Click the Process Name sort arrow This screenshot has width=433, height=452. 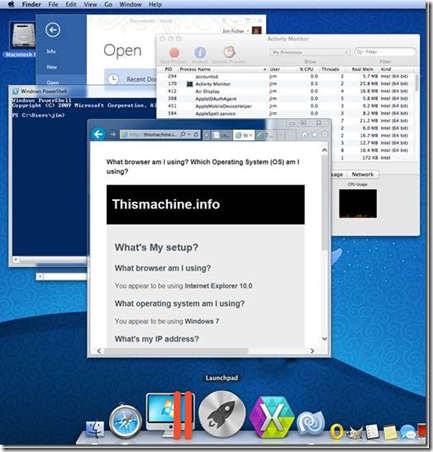coord(265,69)
